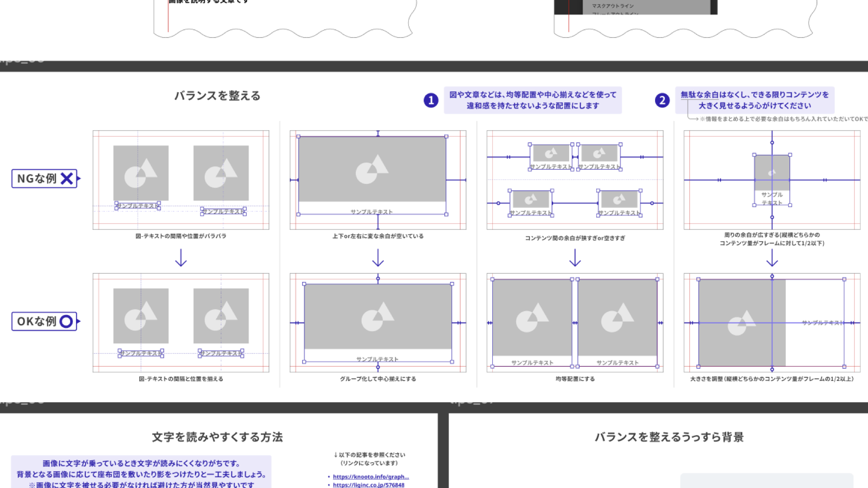This screenshot has width=868, height=488.
Task: Click the purple note 図や文章などは、均等配置や中心揃え
Action: [x=533, y=100]
